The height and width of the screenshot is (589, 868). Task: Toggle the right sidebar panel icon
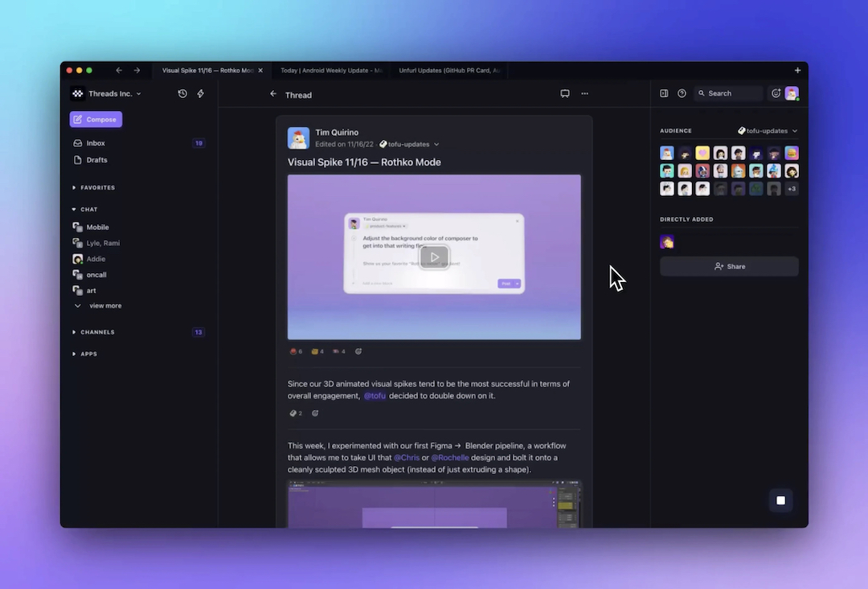coord(664,93)
